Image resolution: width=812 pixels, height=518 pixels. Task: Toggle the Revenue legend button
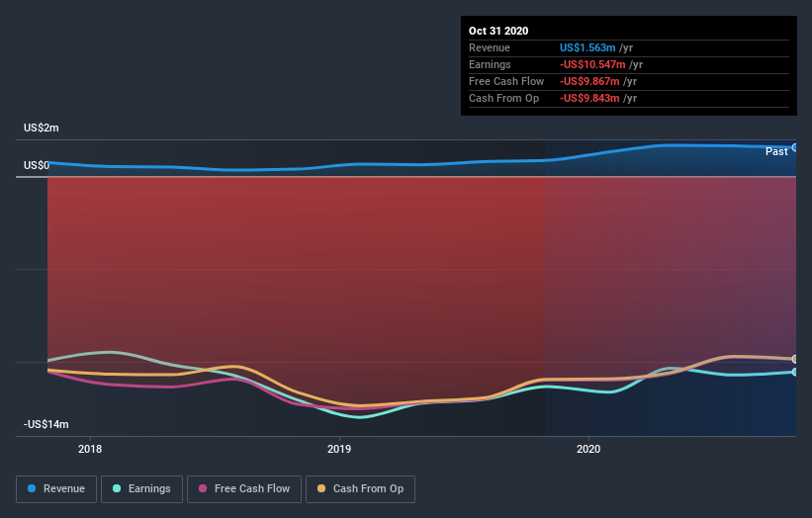click(x=56, y=489)
